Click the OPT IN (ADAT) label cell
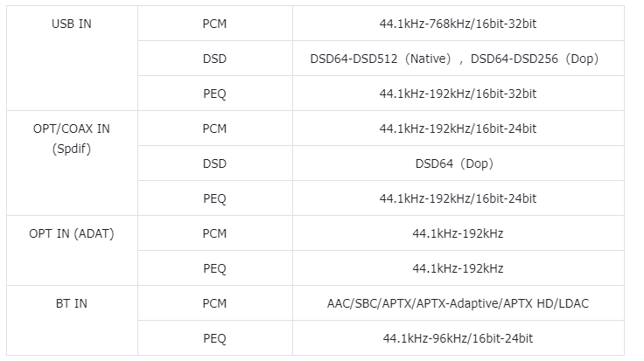This screenshot has width=644, height=361. click(x=72, y=233)
